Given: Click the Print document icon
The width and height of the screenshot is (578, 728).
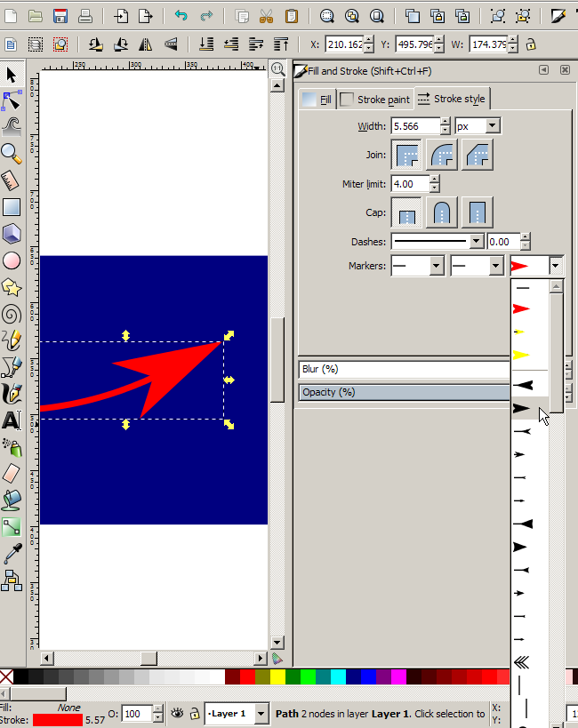Looking at the screenshot, I should (85, 16).
